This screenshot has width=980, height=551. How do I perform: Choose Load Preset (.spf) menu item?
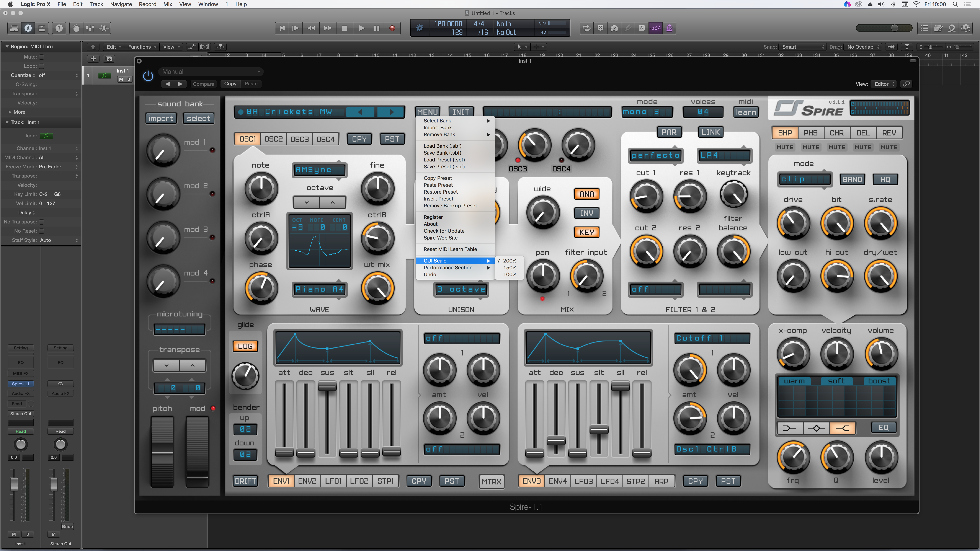455,160
